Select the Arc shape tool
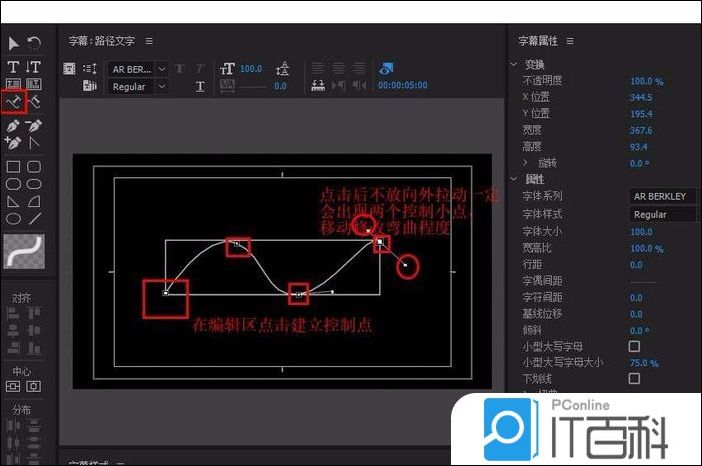This screenshot has height=466, width=702. (34, 201)
